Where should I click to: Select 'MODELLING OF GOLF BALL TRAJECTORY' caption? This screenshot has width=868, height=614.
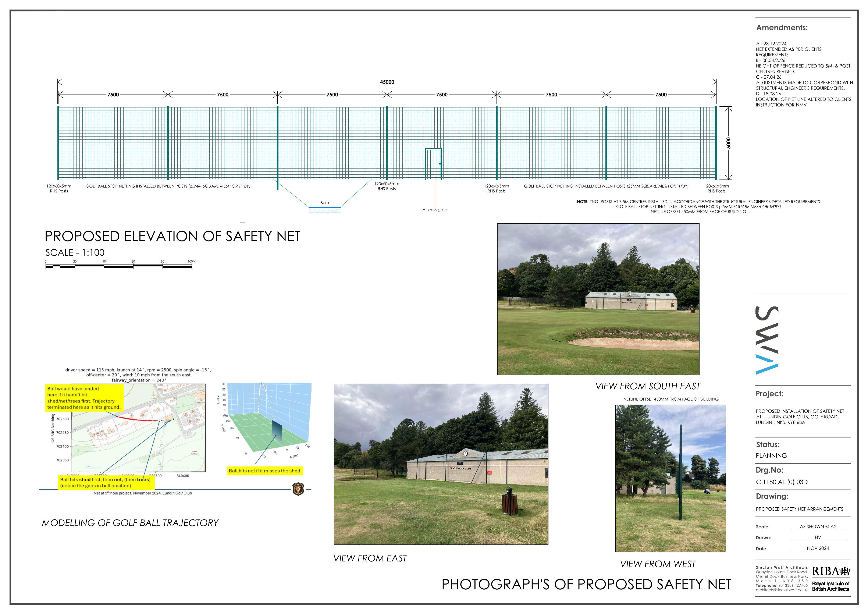tap(130, 523)
